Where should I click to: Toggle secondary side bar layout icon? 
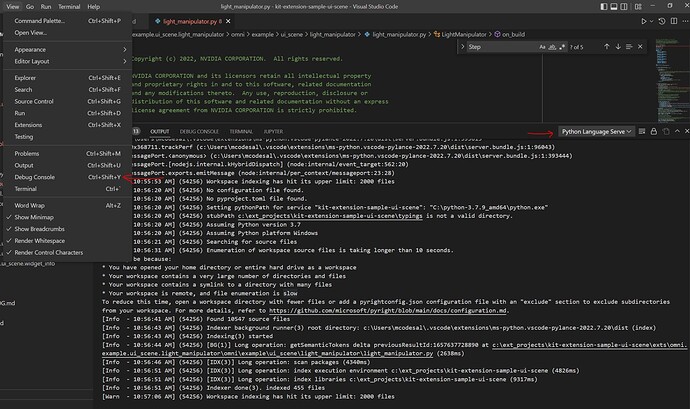point(624,7)
